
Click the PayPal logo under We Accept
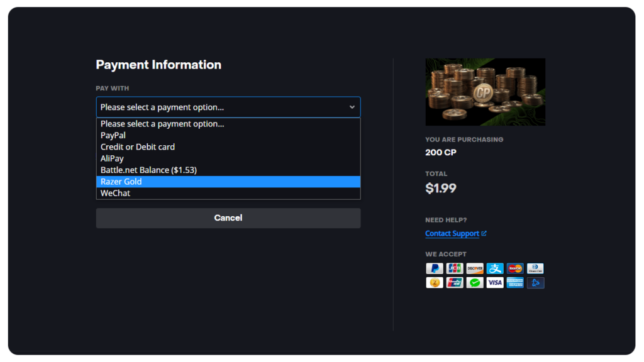click(434, 268)
